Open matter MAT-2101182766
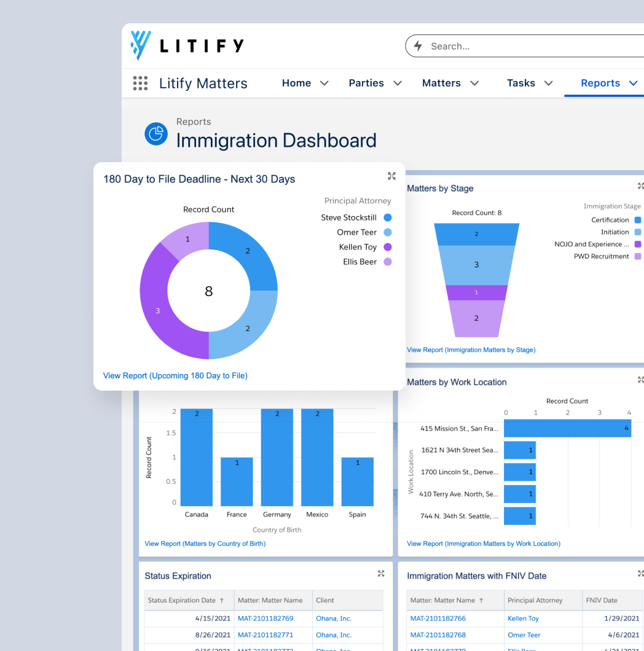This screenshot has width=644, height=651. coord(438,618)
